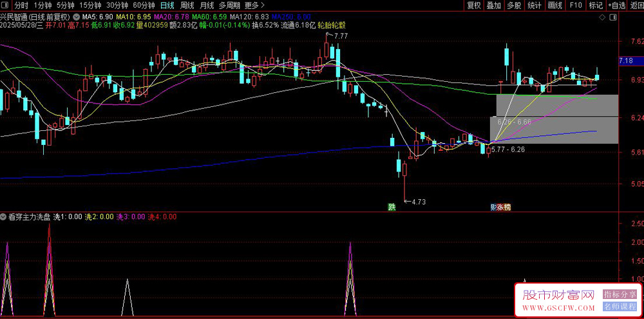Switch to the 60分钟 period tab
644x319 pixels.
coord(144,5)
